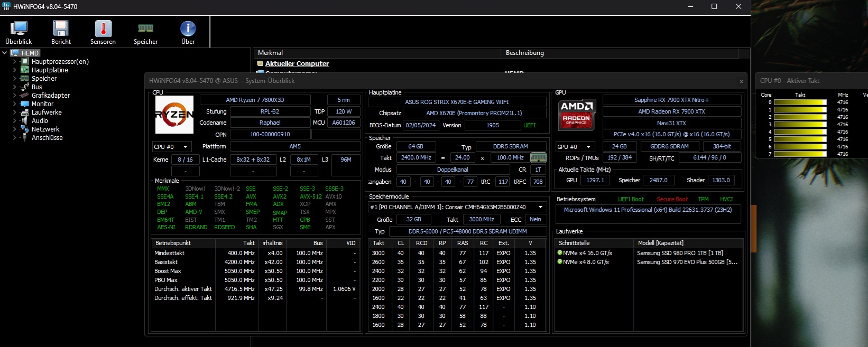Click the Secure Boot status label
868x347 pixels.
[x=672, y=200]
